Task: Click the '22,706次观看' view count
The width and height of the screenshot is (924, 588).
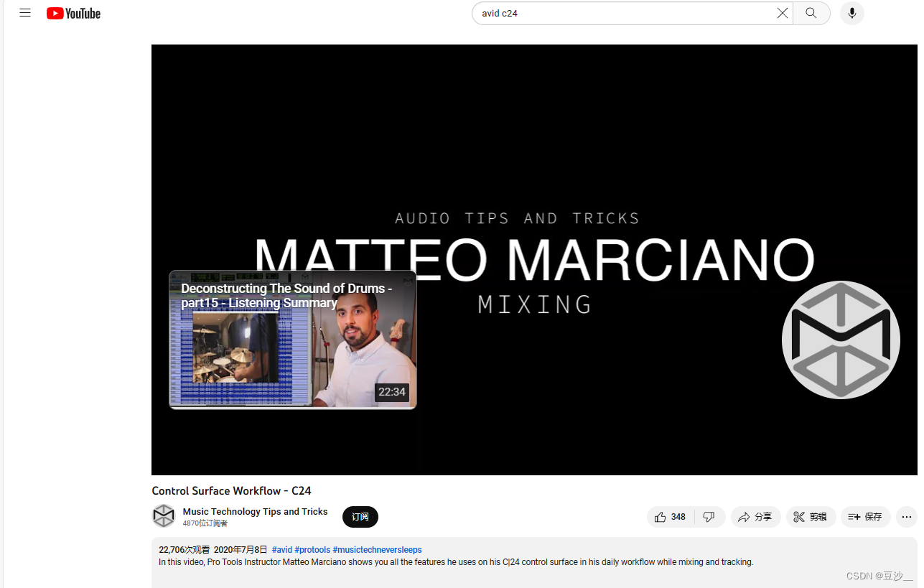Action: (x=184, y=550)
